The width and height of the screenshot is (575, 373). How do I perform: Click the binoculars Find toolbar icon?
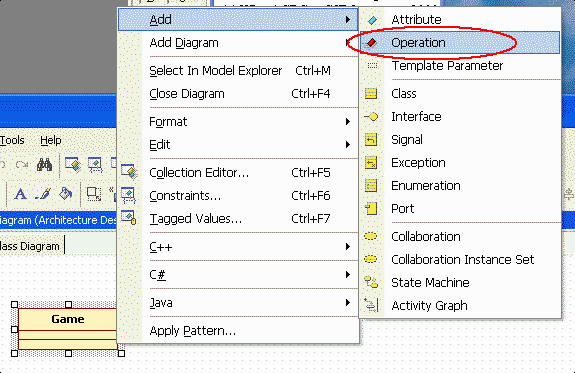click(x=44, y=165)
